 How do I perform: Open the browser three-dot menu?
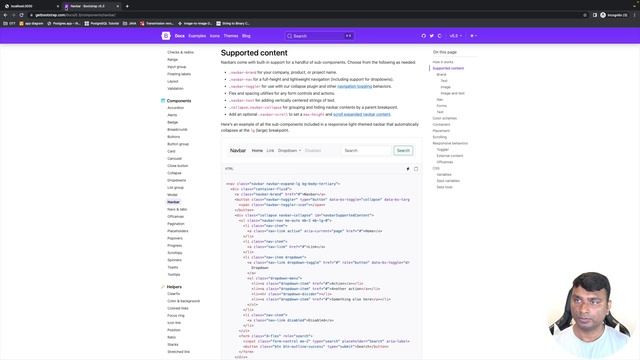(x=635, y=15)
